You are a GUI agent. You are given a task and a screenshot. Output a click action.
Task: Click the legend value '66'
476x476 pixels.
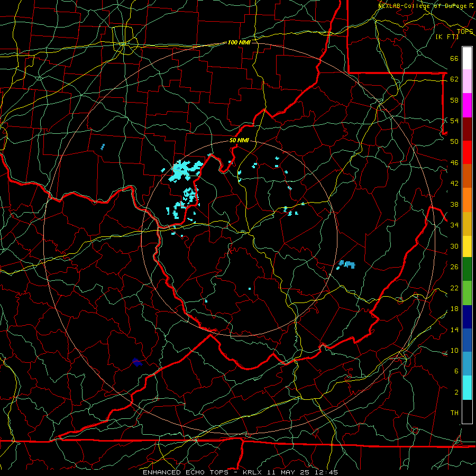click(x=454, y=58)
